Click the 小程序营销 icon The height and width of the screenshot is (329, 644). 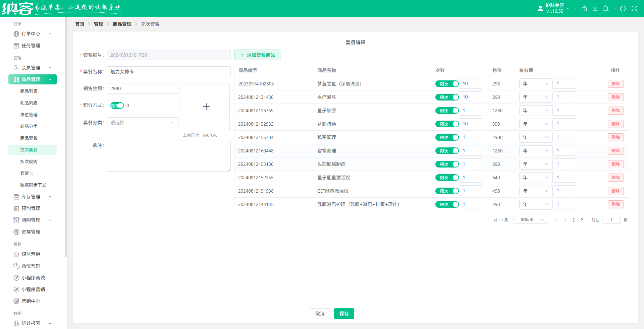[16, 289]
